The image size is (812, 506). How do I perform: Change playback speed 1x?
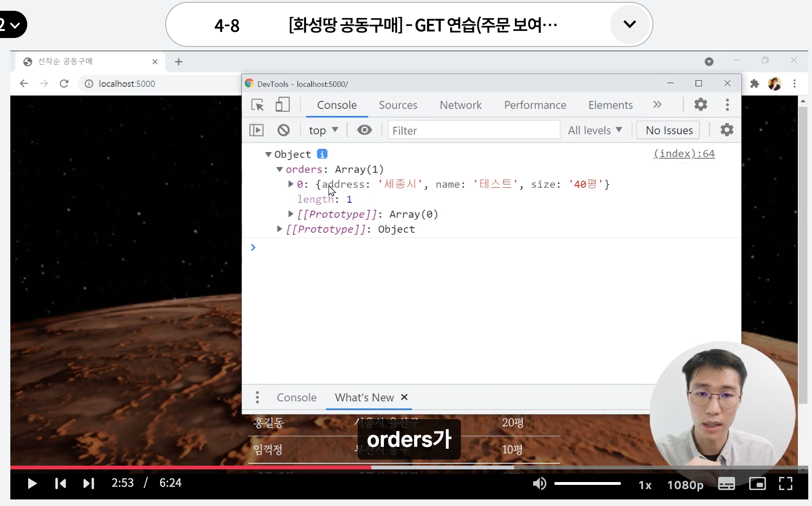click(x=645, y=485)
